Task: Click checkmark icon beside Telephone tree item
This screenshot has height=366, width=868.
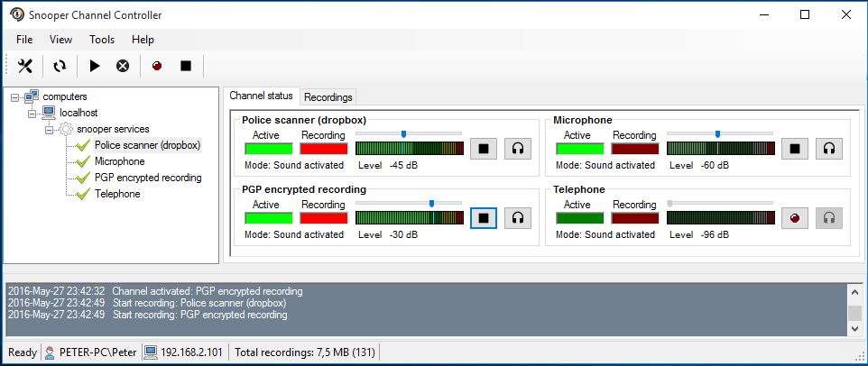Action: pyautogui.click(x=83, y=194)
